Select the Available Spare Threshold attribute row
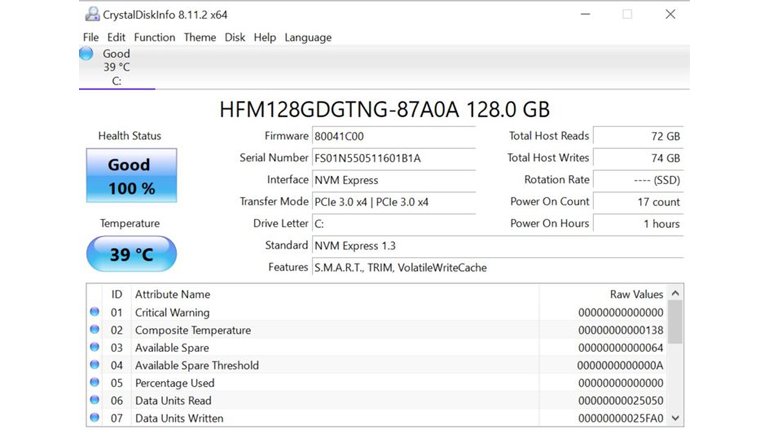This screenshot has width=770, height=434. tap(377, 365)
